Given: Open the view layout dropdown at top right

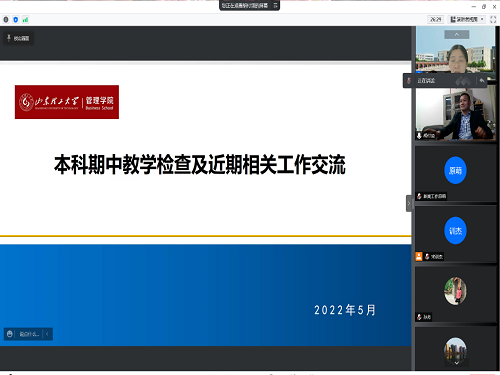Looking at the screenshot, I should [x=467, y=19].
